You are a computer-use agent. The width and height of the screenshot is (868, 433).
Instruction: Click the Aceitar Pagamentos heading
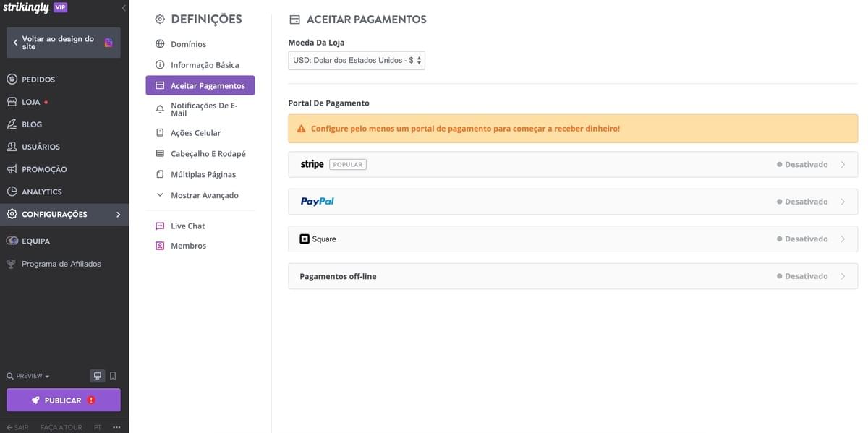(367, 20)
